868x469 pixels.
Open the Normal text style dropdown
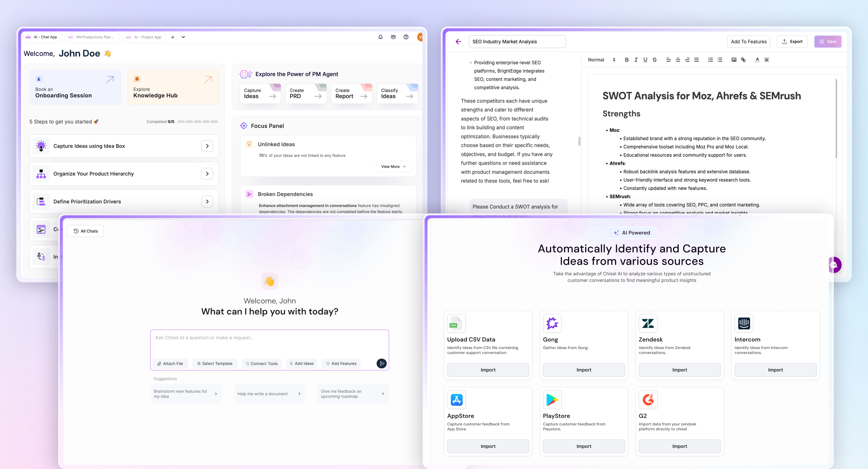point(601,60)
